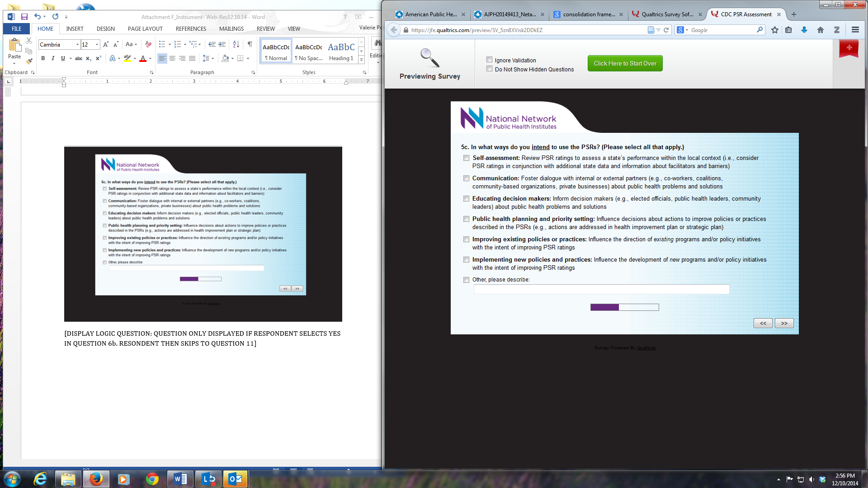The height and width of the screenshot is (488, 868).
Task: Click the Format Painter icon
Action: pyautogui.click(x=29, y=61)
